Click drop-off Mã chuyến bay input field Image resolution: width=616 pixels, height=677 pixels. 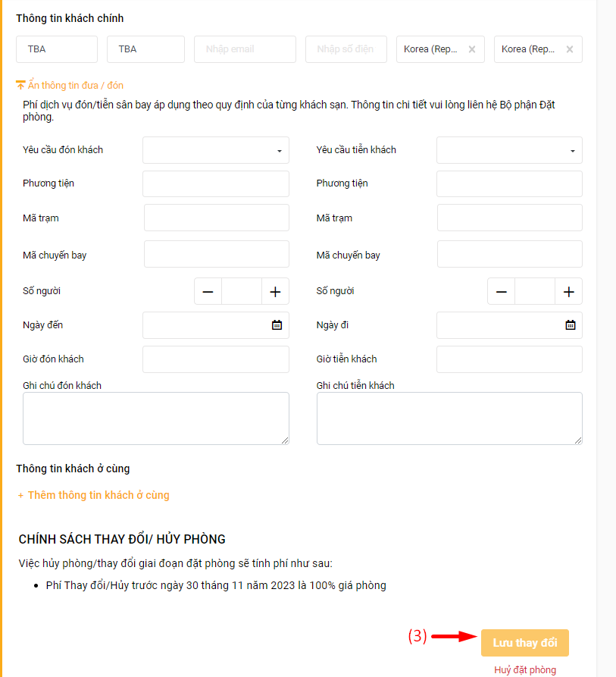[x=510, y=254]
